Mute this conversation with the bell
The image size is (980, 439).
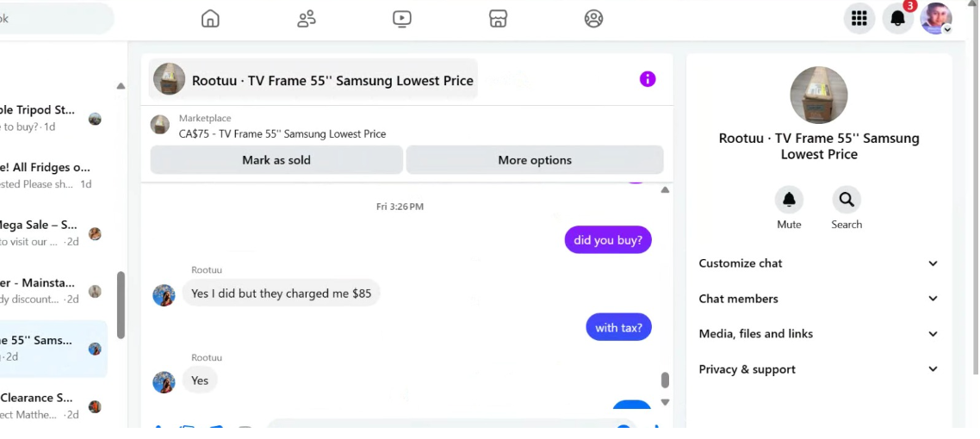(x=789, y=200)
